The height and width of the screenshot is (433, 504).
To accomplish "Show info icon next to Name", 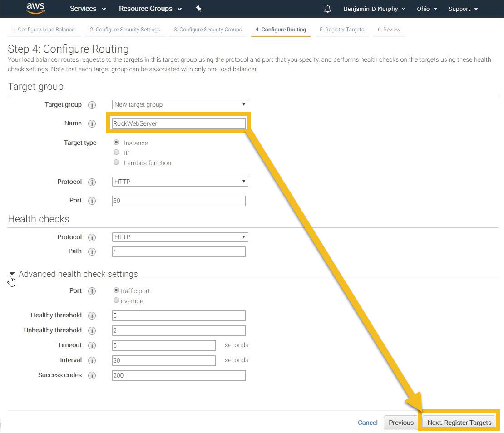I will pos(92,123).
